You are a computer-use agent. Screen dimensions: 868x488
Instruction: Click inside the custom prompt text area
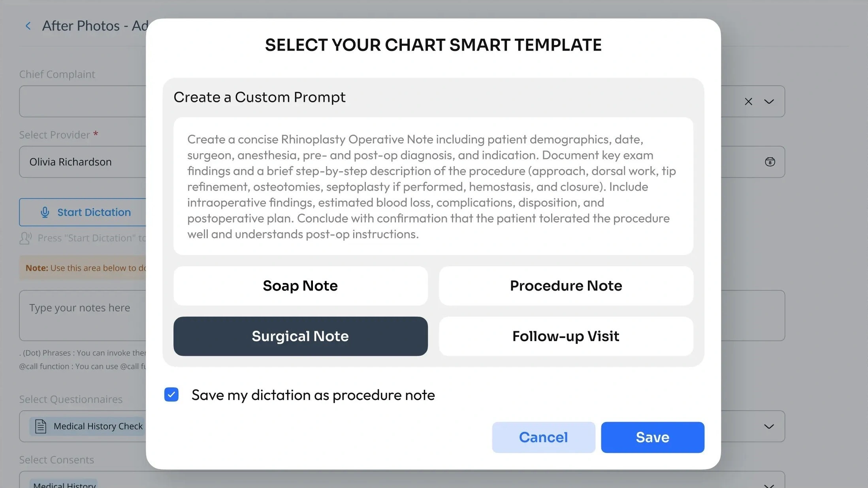point(433,186)
